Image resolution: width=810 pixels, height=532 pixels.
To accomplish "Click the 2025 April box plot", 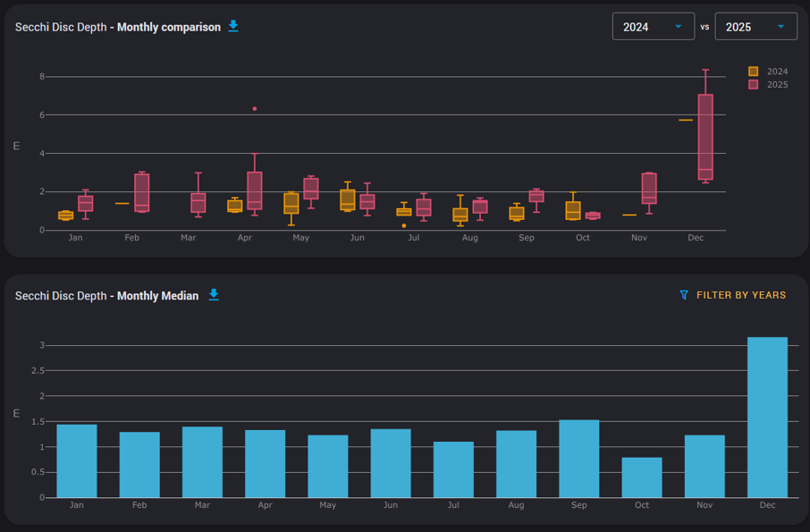I will [255, 190].
